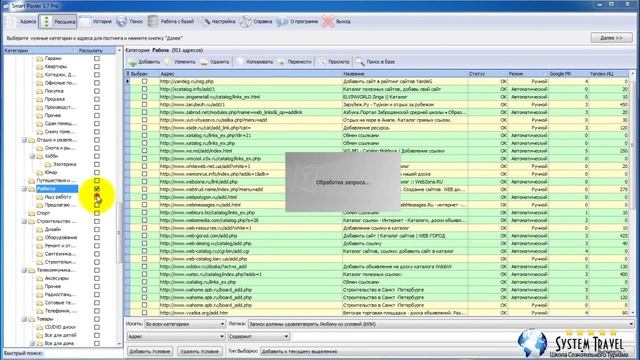Check the Хобби category checkbox
Screen dimensions: 640x360
97,156
